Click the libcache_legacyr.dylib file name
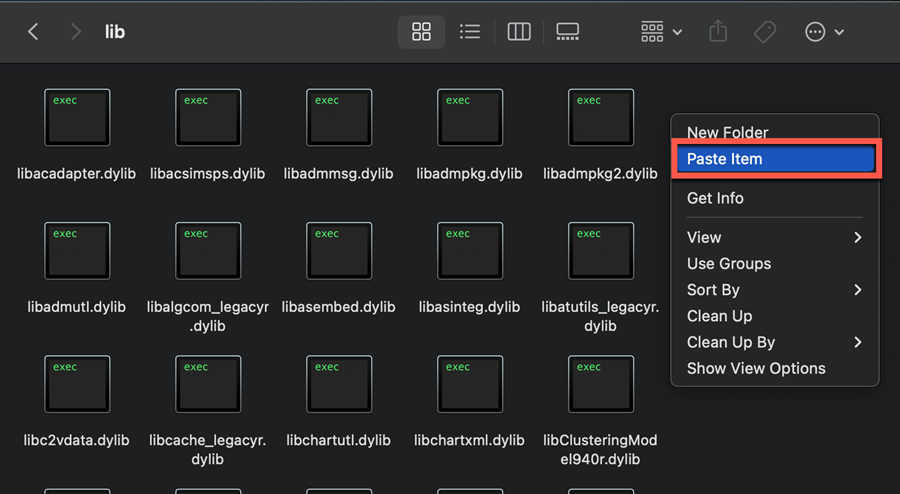900x494 pixels. point(208,449)
